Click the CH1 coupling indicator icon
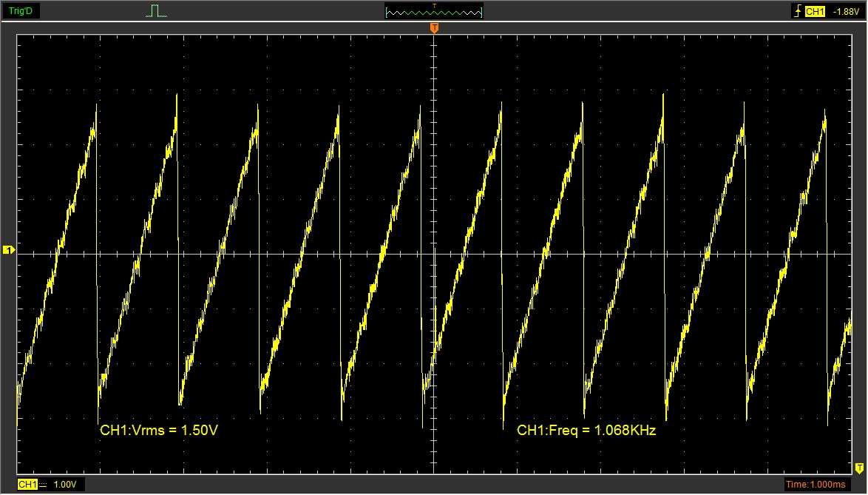The width and height of the screenshot is (868, 495). click(43, 485)
